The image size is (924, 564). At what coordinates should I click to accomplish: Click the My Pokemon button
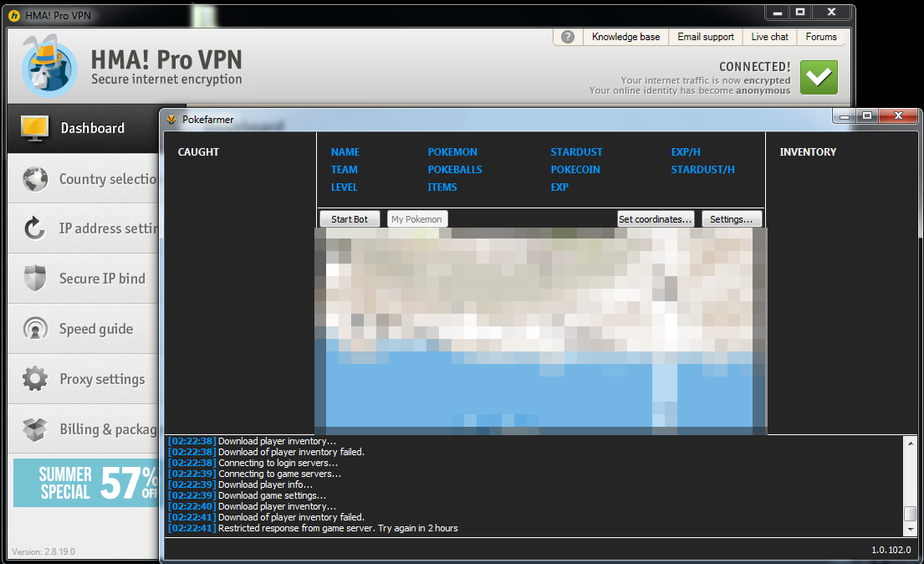coord(416,219)
